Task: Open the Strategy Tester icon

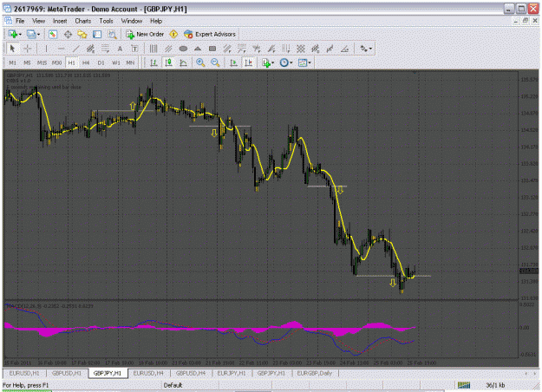Action: coord(112,34)
